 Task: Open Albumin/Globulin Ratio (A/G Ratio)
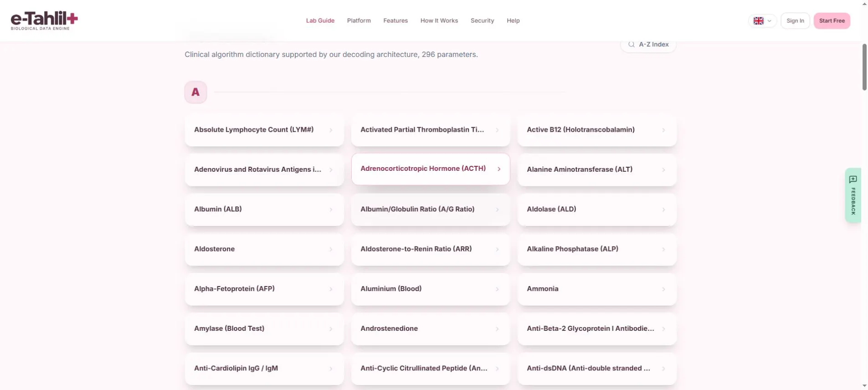coord(431,210)
